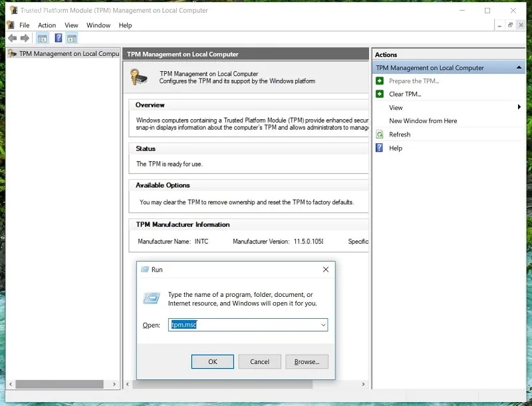This screenshot has width=532, height=406.
Task: Click the Back arrow toolbar icon
Action: click(13, 38)
